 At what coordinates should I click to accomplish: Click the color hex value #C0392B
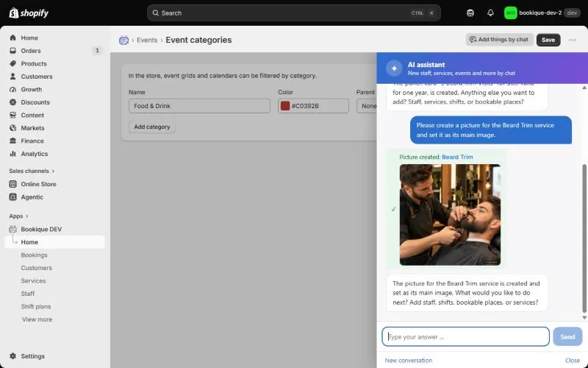pos(305,106)
